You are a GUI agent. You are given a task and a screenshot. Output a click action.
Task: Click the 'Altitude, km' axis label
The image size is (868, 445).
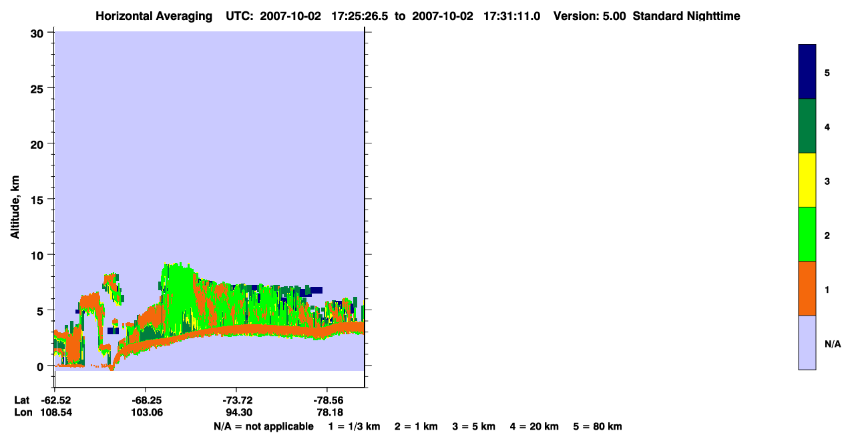tap(14, 205)
